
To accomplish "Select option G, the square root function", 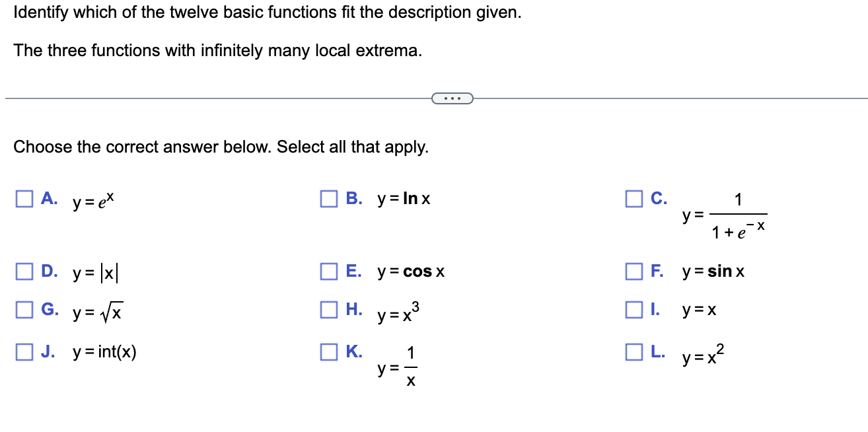I will (24, 309).
